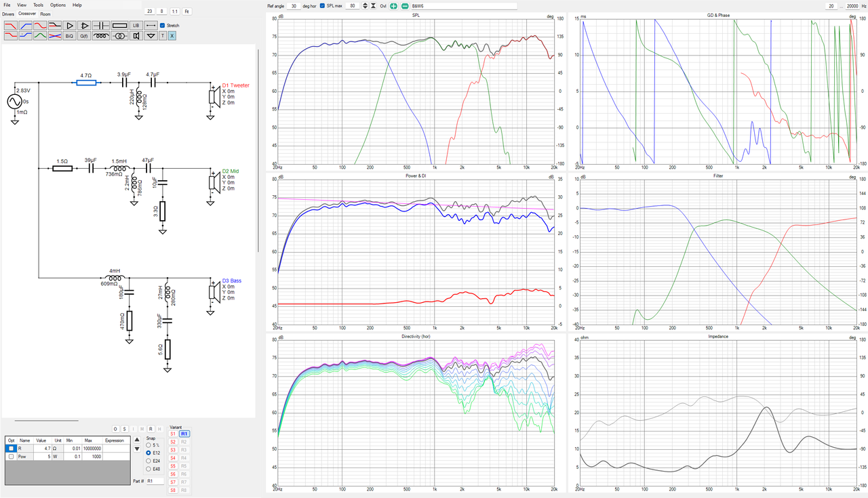Image resolution: width=868 pixels, height=498 pixels.
Task: Insert a BiQ biquad block
Action: click(x=69, y=35)
